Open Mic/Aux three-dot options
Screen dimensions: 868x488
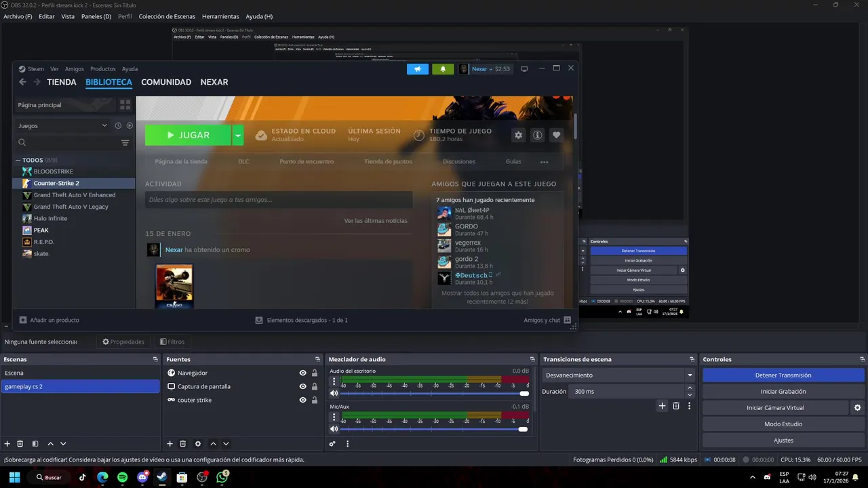pos(334,418)
